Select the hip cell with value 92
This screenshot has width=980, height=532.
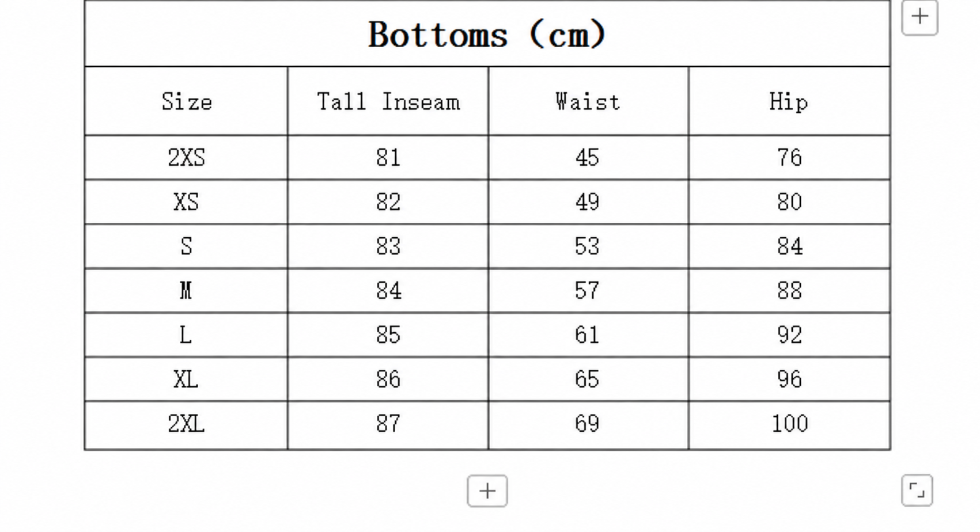click(x=789, y=335)
